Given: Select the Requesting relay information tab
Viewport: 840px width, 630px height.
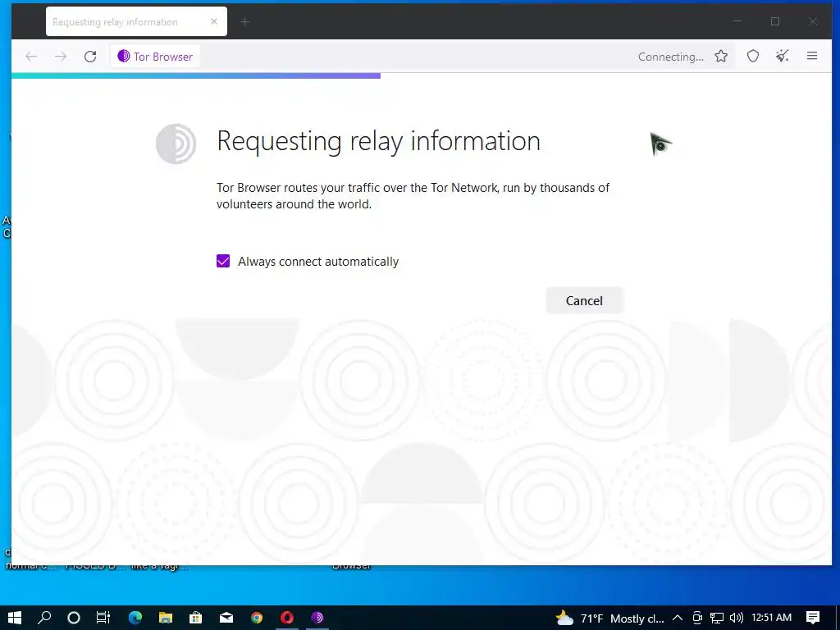Looking at the screenshot, I should 136,21.
